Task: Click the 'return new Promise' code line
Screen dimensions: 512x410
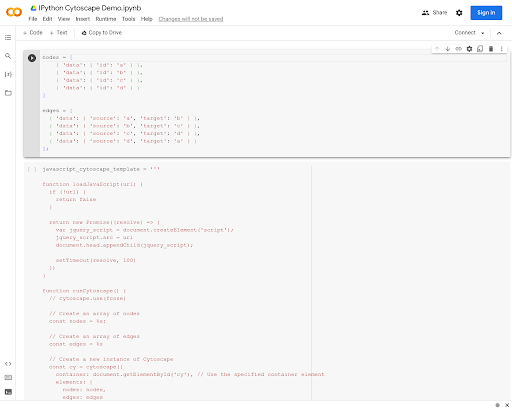Action: (x=104, y=222)
